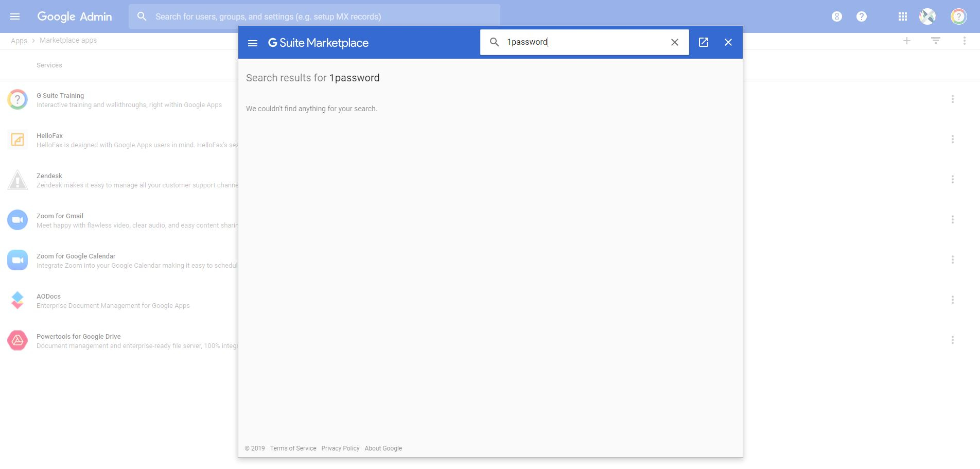Focus the Google Admin search bar
The height and width of the screenshot is (469, 980).
314,16
